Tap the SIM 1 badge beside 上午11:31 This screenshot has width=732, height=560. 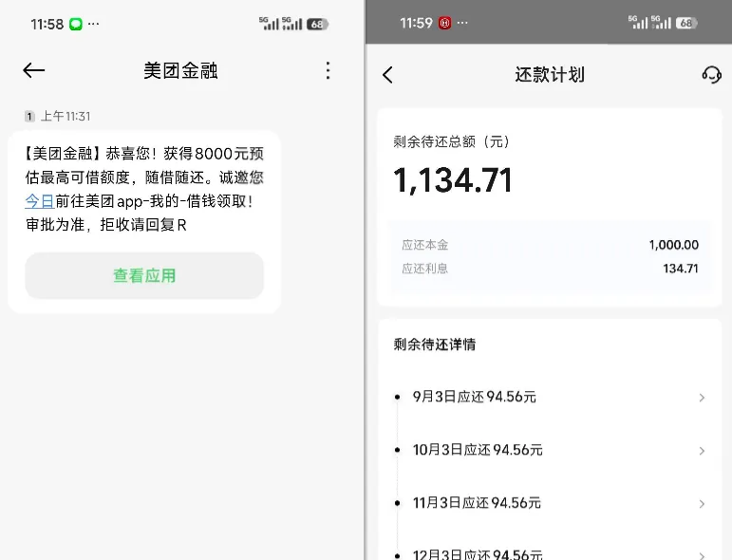click(x=29, y=116)
